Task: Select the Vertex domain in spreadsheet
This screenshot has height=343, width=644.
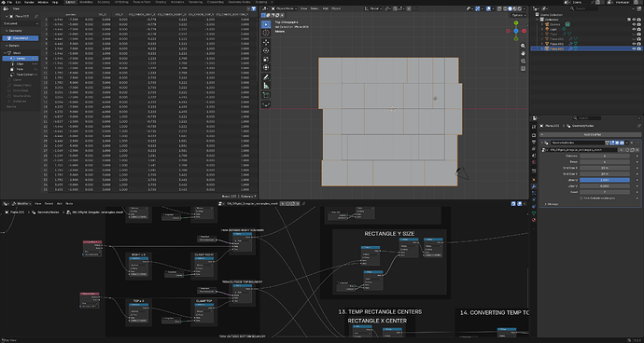Action: coord(21,59)
